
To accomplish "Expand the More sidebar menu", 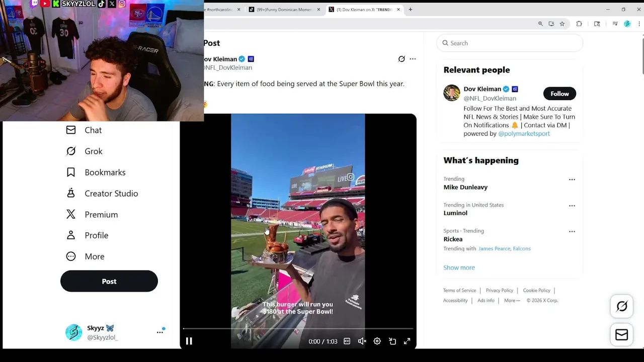I will click(x=85, y=256).
